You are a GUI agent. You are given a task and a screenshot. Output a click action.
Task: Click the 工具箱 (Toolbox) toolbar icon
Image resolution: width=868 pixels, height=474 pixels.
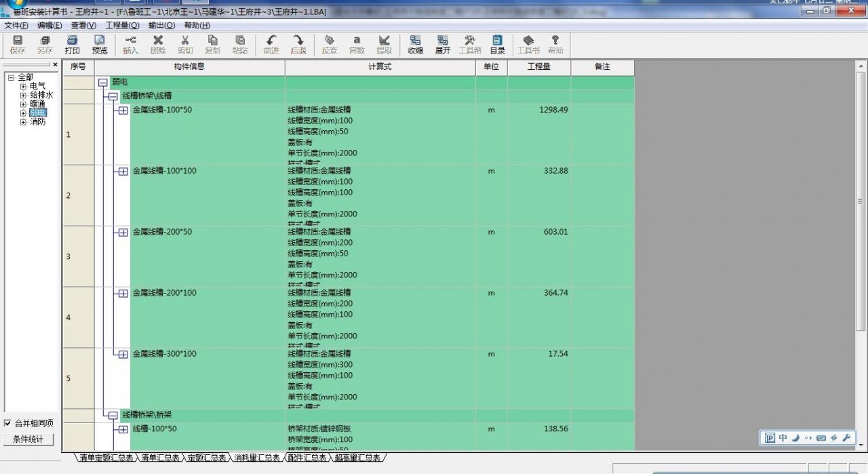tap(470, 45)
